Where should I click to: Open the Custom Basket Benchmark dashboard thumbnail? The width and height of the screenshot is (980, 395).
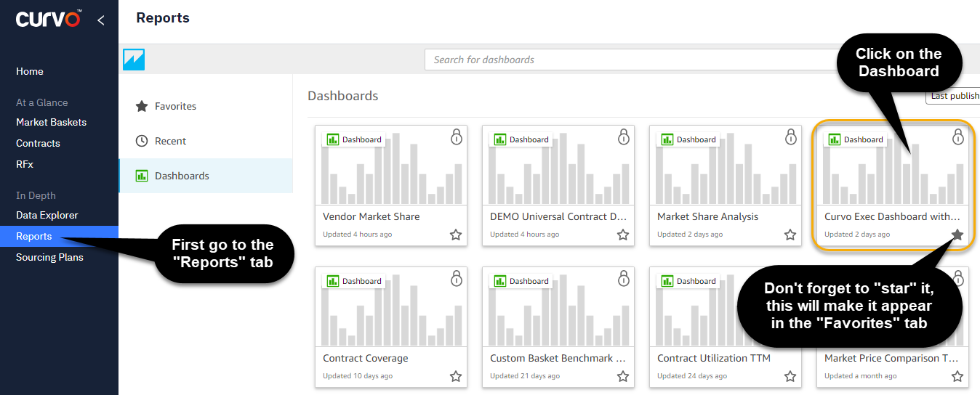tap(560, 307)
